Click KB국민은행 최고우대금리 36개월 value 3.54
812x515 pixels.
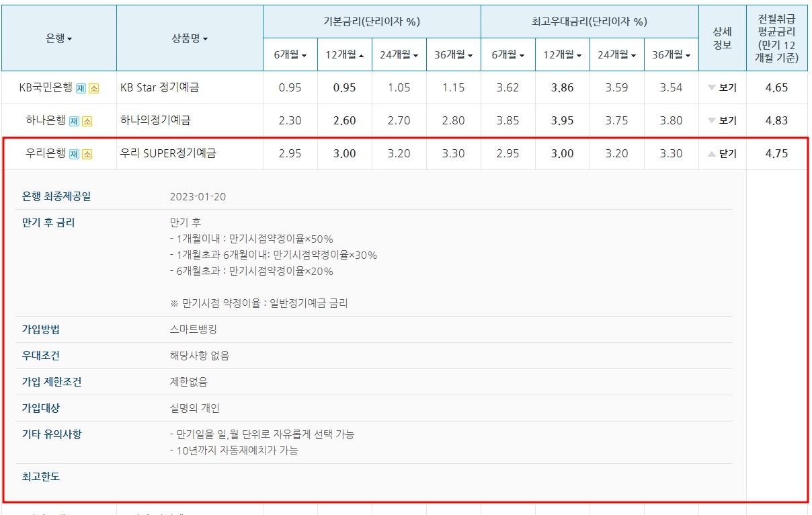[x=672, y=88]
